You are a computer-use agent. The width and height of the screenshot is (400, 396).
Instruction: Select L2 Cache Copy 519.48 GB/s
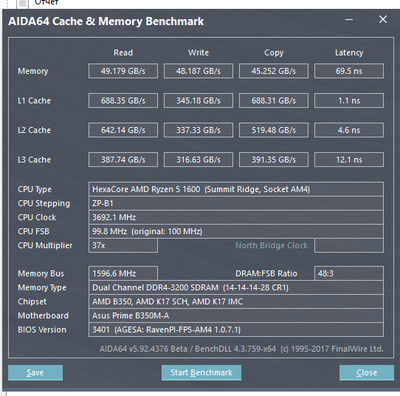(x=274, y=130)
